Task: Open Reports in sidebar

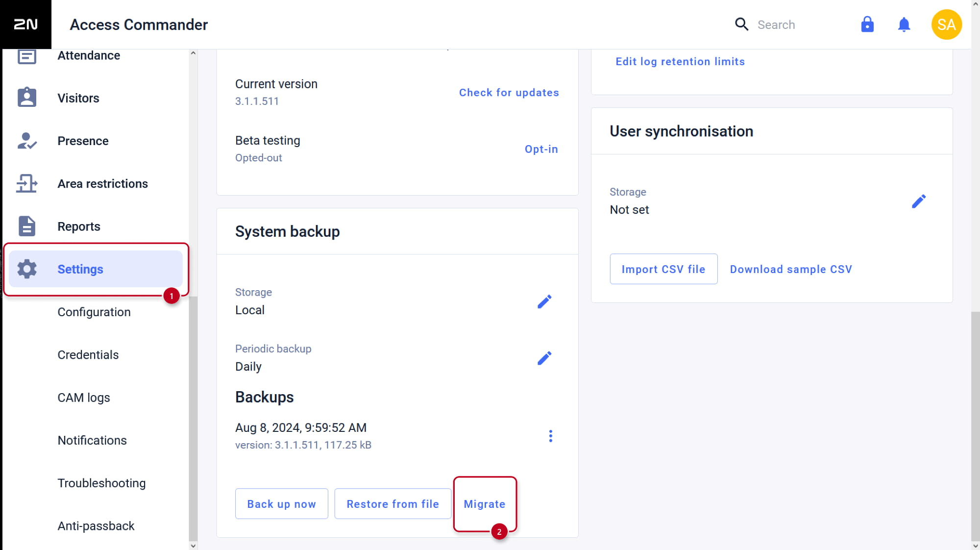Action: point(78,226)
